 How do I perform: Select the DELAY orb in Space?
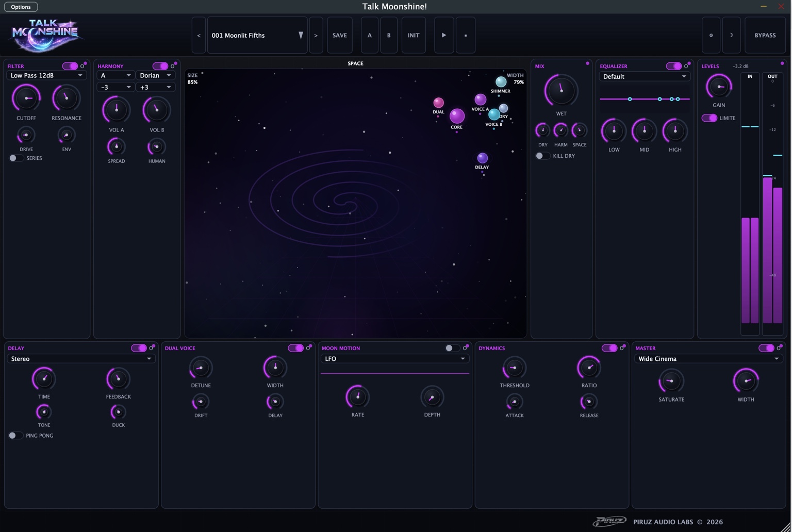[x=482, y=158]
